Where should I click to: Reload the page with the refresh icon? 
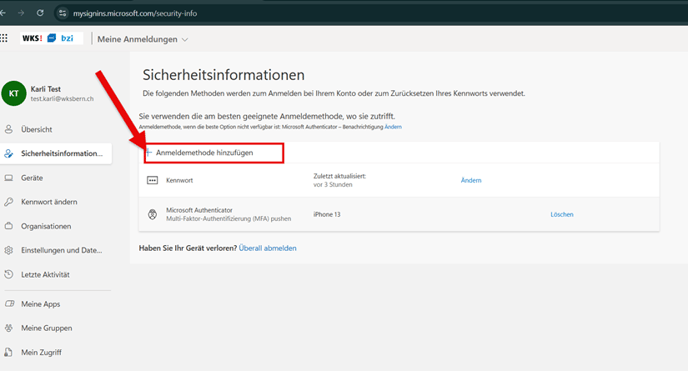(40, 13)
